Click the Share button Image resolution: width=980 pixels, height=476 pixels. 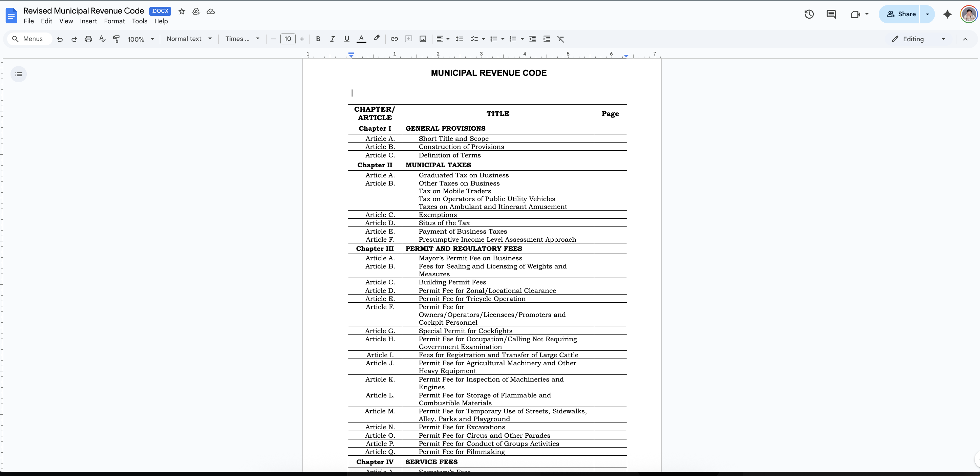900,14
